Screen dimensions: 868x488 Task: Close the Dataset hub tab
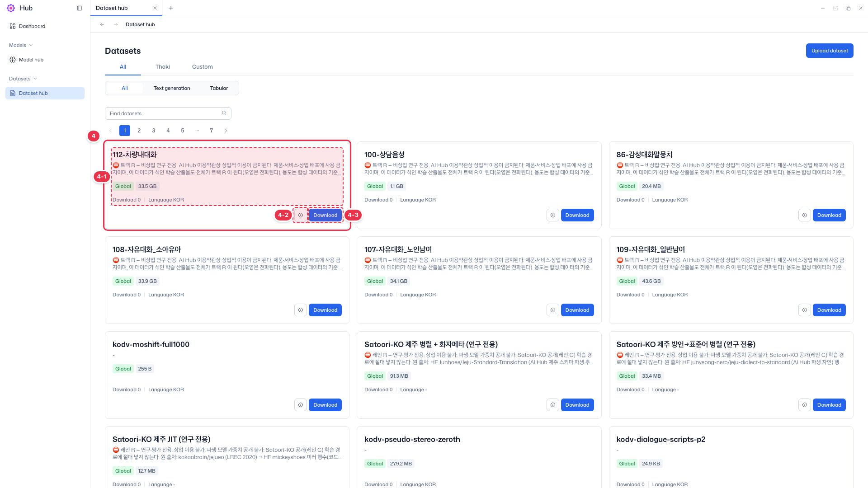155,8
